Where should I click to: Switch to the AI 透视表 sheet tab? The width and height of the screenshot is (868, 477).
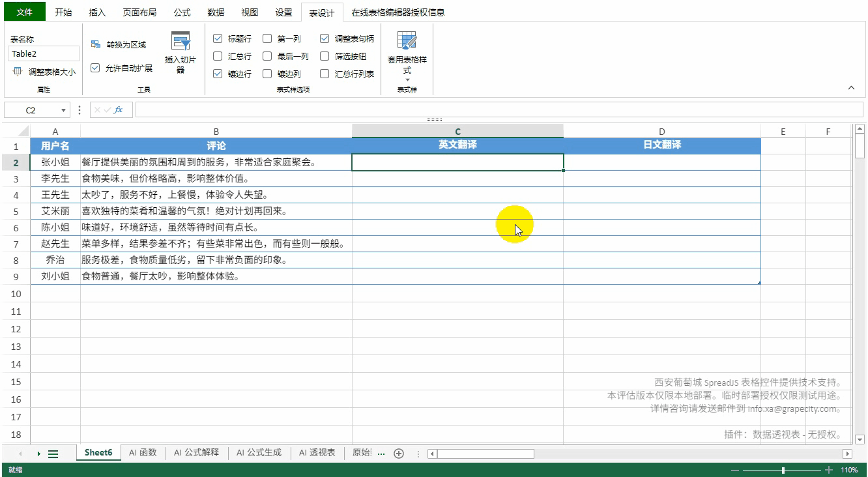click(317, 453)
